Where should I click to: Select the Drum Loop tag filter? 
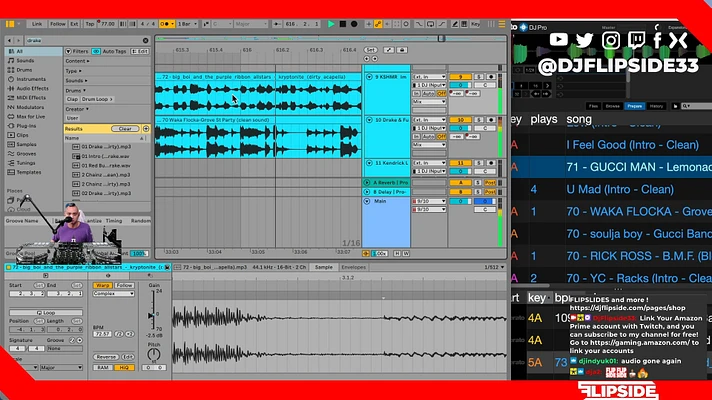coord(97,99)
